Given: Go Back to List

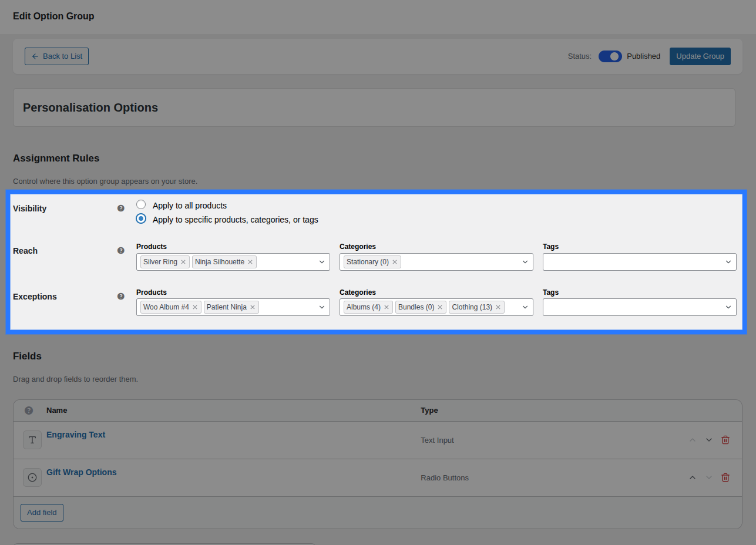Looking at the screenshot, I should pyautogui.click(x=56, y=56).
